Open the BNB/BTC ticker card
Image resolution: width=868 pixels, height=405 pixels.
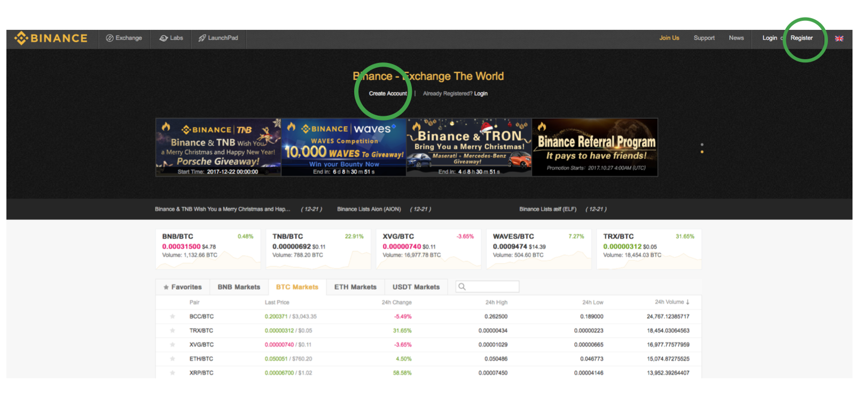tap(208, 249)
